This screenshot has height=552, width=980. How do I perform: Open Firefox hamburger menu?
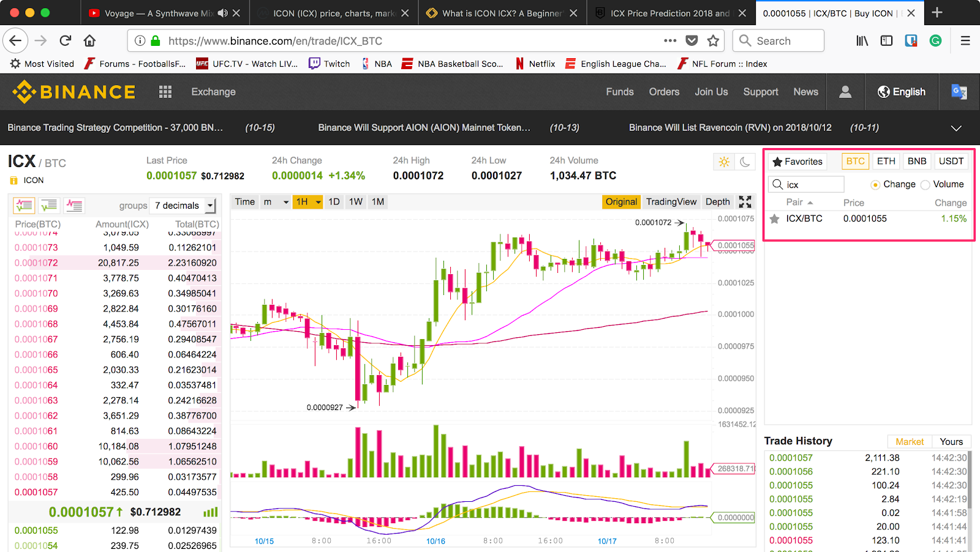click(x=965, y=41)
